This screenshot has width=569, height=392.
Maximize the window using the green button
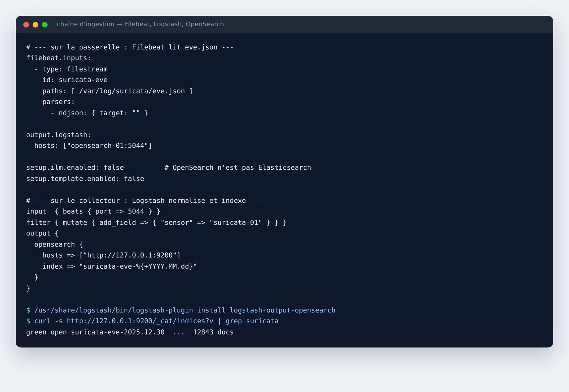click(x=45, y=25)
